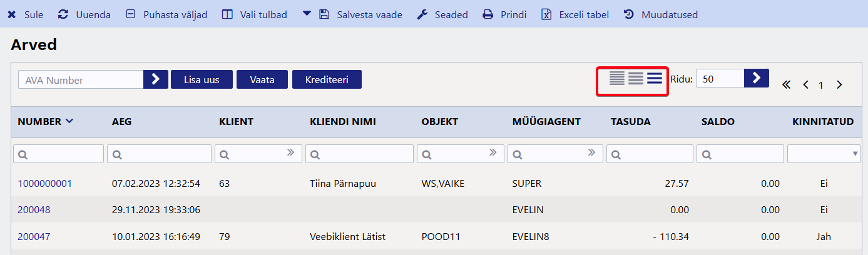Open the Salvesta vaade dropdown arrow

(307, 14)
